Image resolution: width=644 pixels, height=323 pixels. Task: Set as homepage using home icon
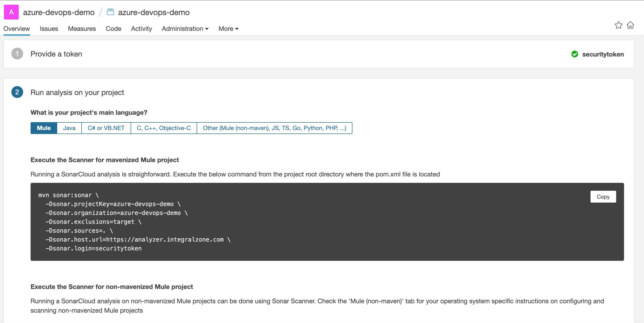630,25
